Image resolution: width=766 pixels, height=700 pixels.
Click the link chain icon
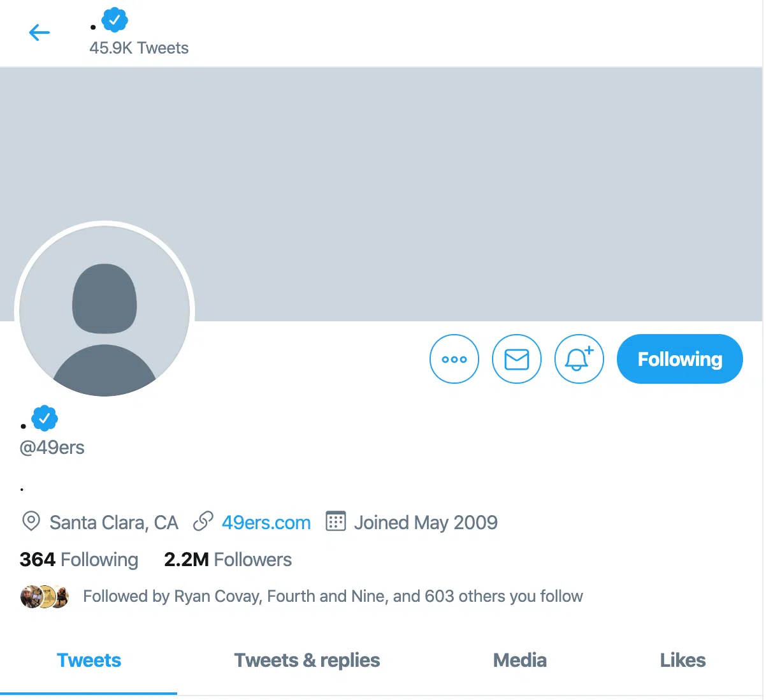pyautogui.click(x=203, y=521)
